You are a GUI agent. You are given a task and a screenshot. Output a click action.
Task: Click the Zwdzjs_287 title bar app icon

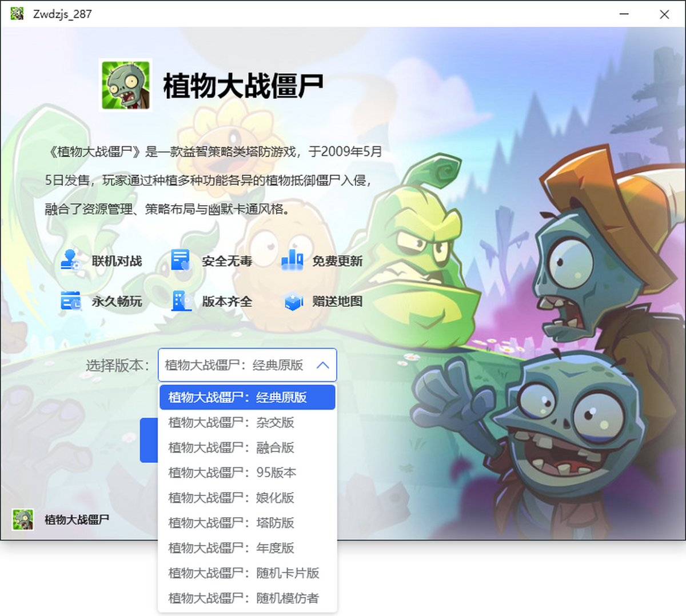17,14
